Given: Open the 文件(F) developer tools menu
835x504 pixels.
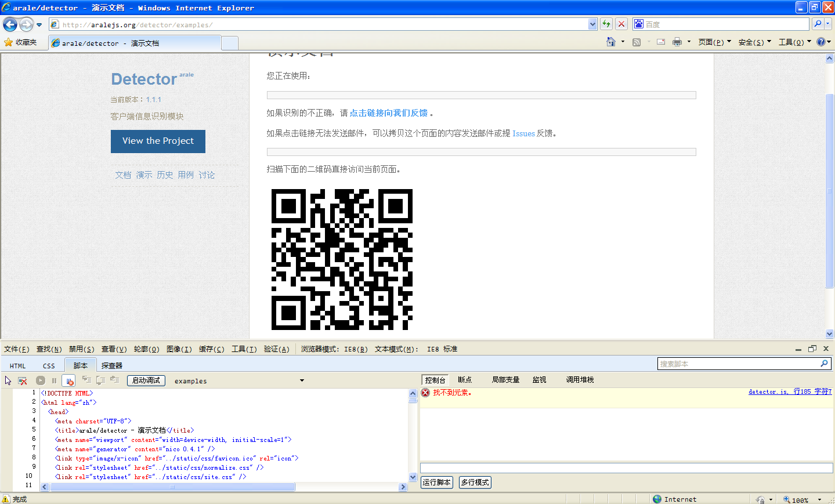Looking at the screenshot, I should (x=16, y=349).
